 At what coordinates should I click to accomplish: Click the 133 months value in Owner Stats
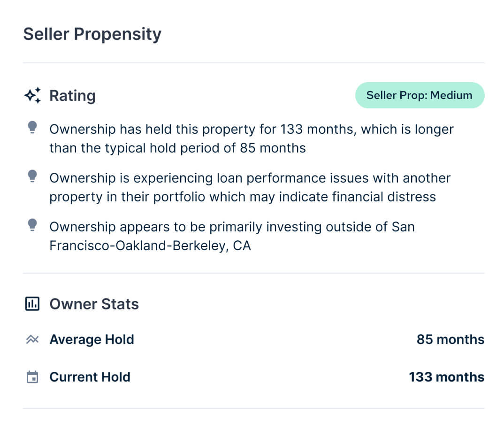point(446,377)
